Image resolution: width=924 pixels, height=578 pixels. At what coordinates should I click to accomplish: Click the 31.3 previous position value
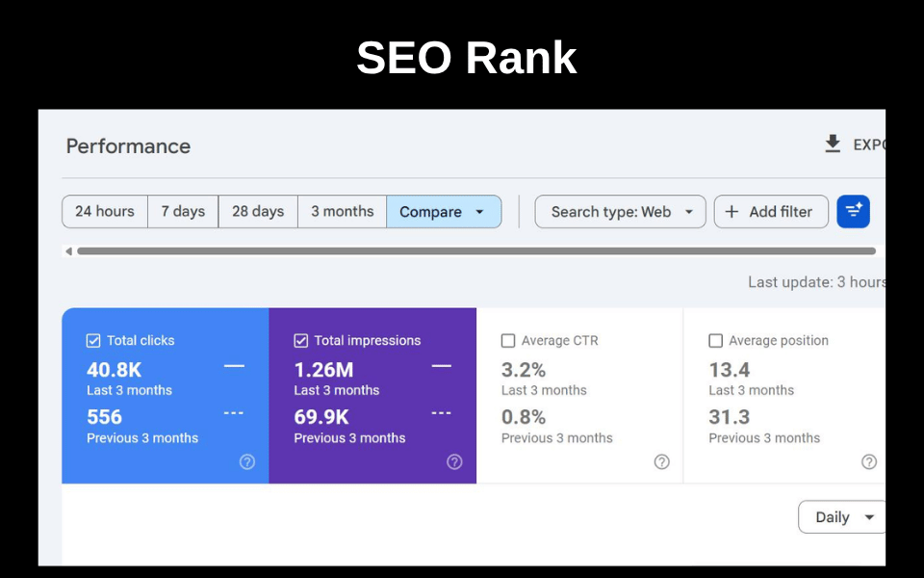coord(729,417)
